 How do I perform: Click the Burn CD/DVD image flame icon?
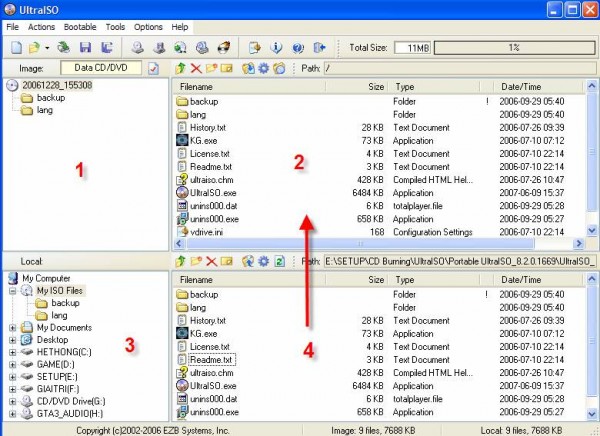(x=223, y=47)
